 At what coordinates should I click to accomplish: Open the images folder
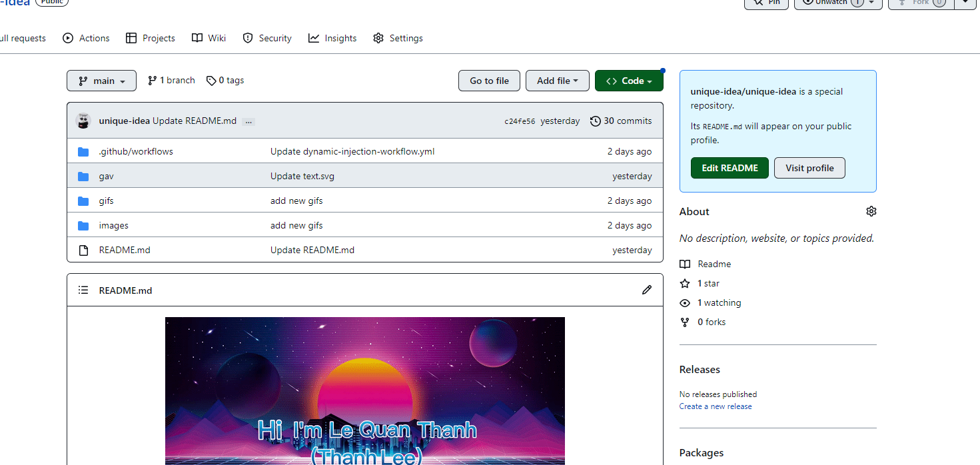[114, 225]
